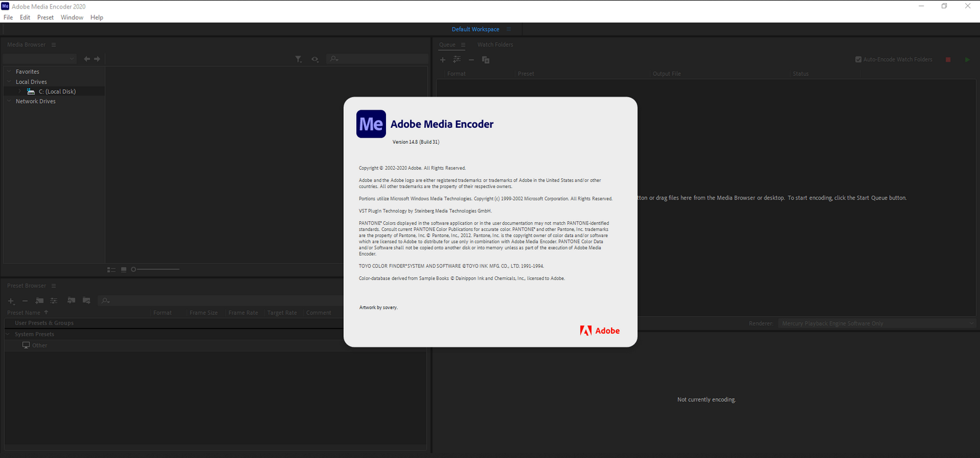This screenshot has width=980, height=458.
Task: Switch Media Browser to thumbnail view
Action: (x=124, y=269)
